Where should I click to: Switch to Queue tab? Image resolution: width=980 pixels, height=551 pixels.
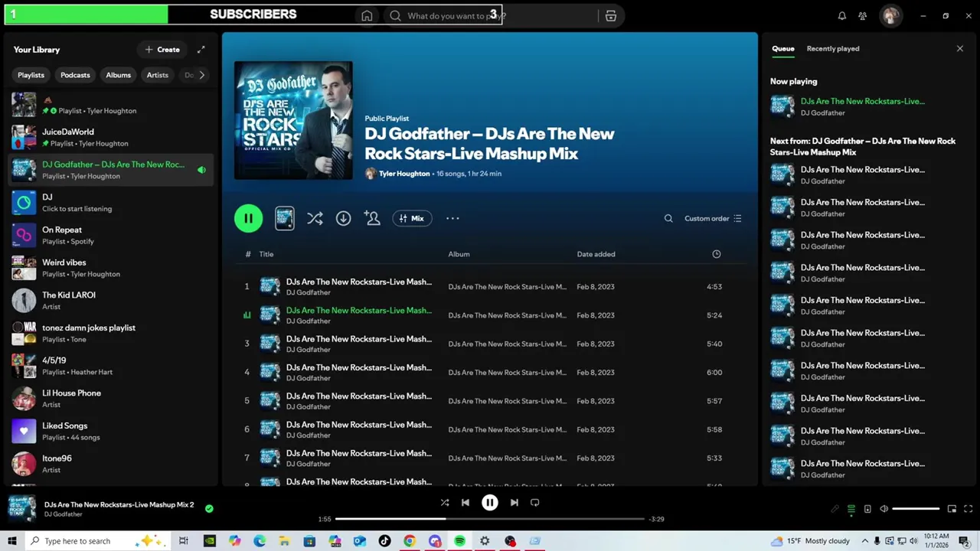coord(782,48)
